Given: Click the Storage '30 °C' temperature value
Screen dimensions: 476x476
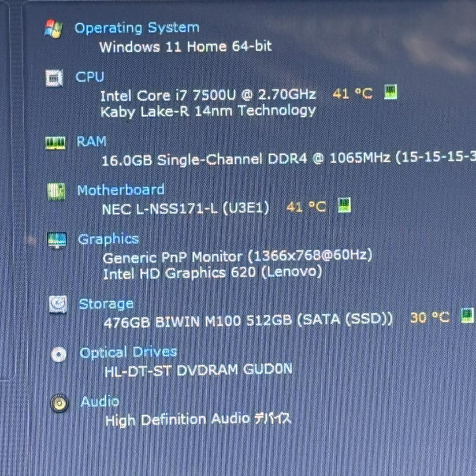Looking at the screenshot, I should click(x=430, y=317).
